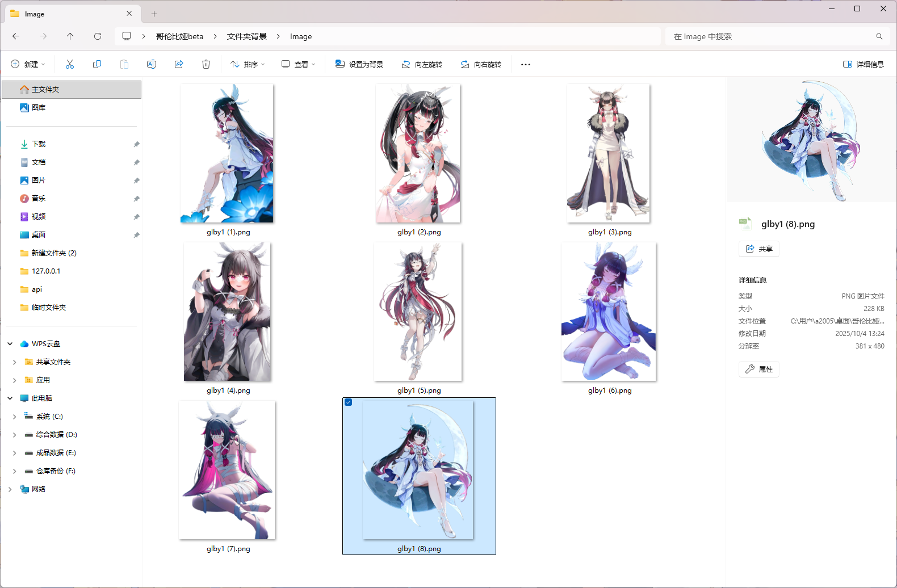Viewport: 897px width, 588px height.
Task: Click the Copy icon in toolbar
Action: (x=97, y=64)
